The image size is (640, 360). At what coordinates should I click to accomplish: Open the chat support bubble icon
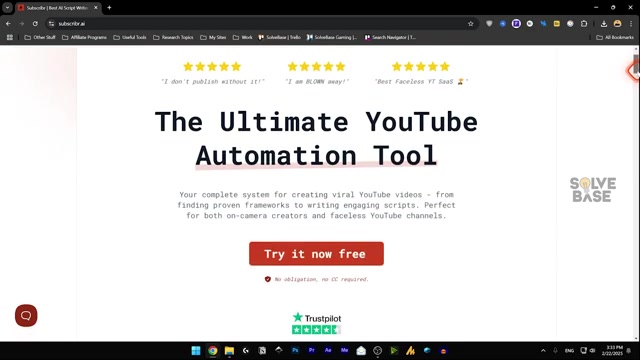pyautogui.click(x=26, y=316)
